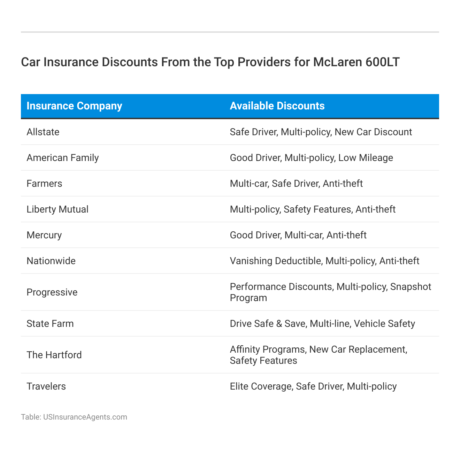The width and height of the screenshot is (460, 476).
Task: Click the American Family company cell
Action: (x=63, y=158)
